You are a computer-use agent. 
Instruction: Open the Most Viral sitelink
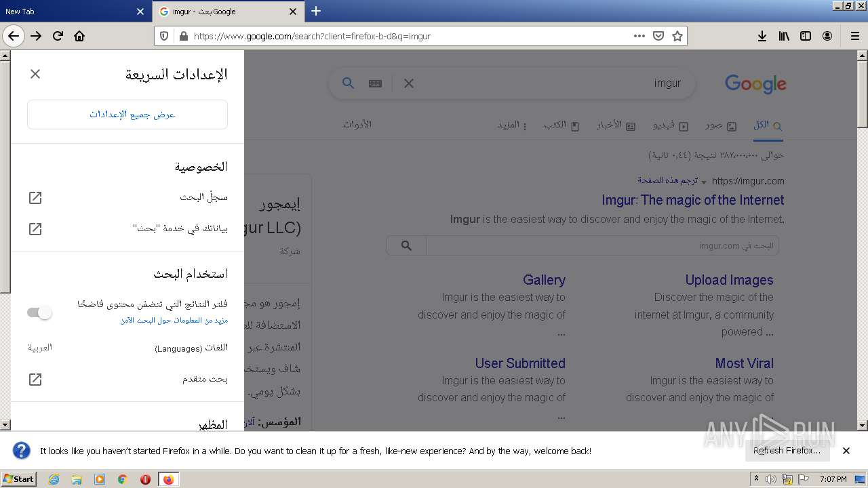(x=744, y=363)
